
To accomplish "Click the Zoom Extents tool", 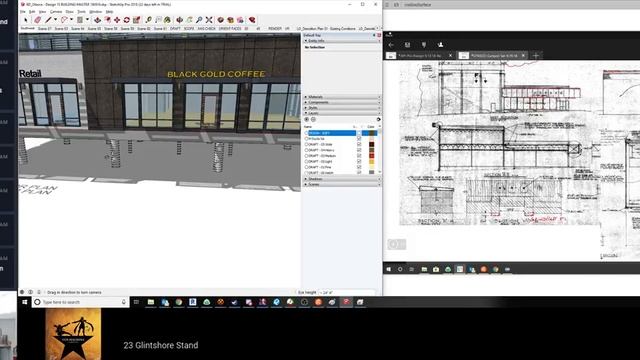I will 209,20.
